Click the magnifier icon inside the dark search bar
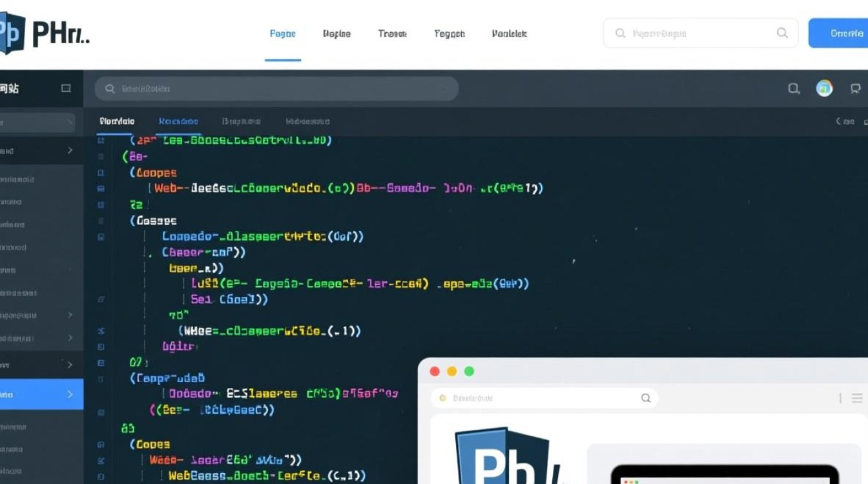The height and width of the screenshot is (484, 868). tap(110, 88)
